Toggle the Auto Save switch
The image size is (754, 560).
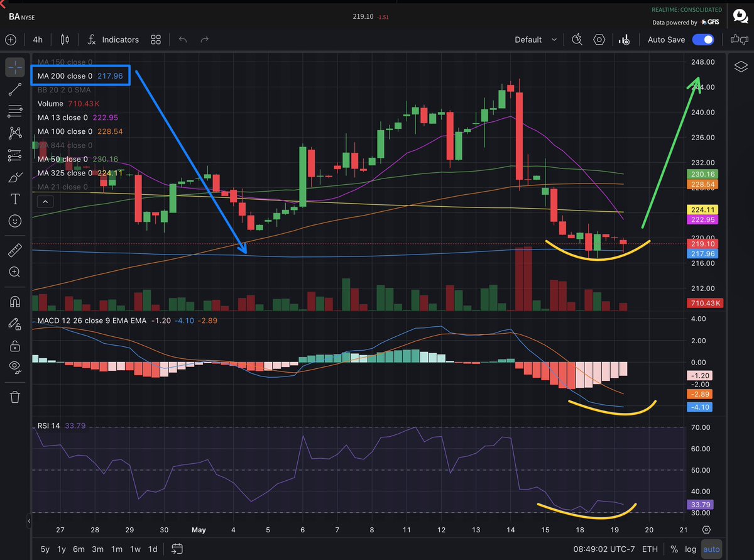[x=703, y=40]
